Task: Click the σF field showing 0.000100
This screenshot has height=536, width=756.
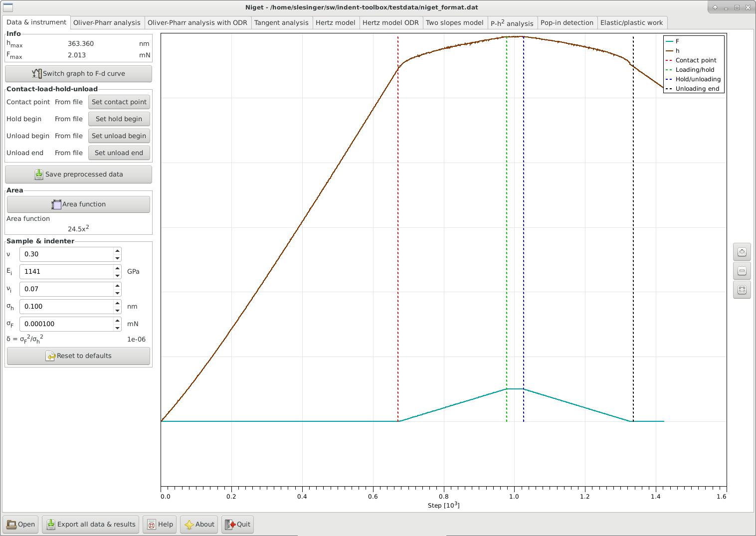Action: 67,324
